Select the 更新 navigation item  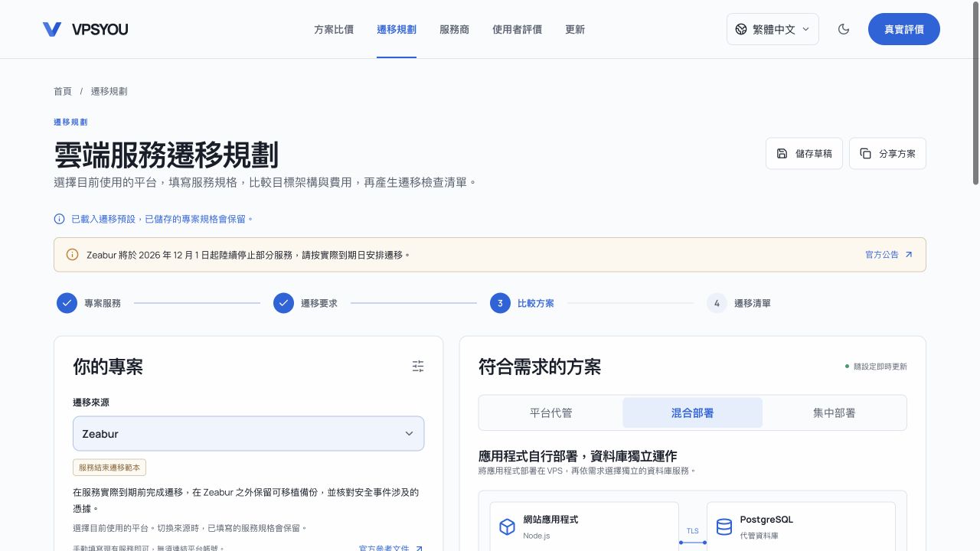click(x=575, y=29)
